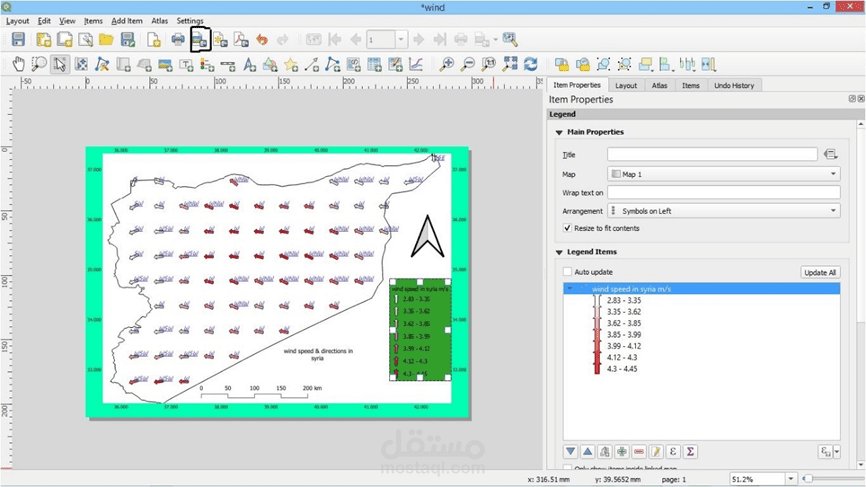Click the red minus remove item button

639,452
